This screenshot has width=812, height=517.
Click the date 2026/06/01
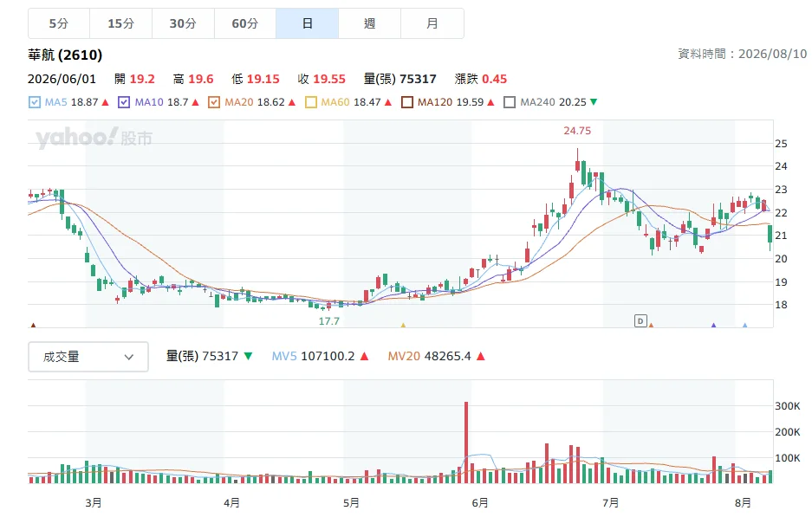point(62,79)
